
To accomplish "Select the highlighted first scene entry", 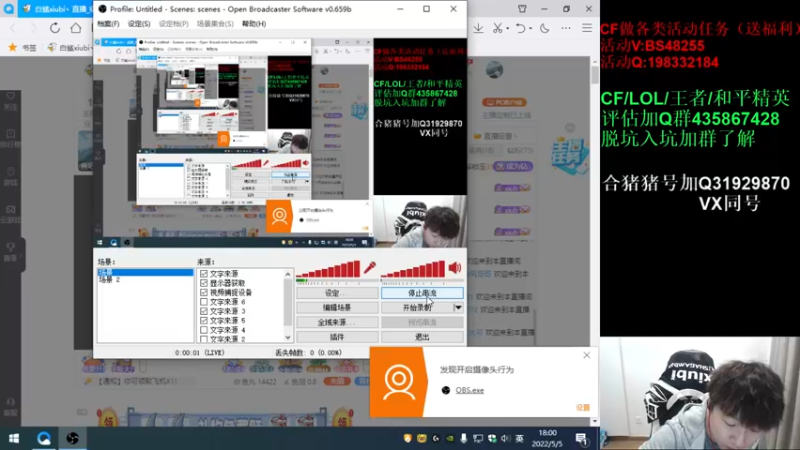I will click(145, 272).
